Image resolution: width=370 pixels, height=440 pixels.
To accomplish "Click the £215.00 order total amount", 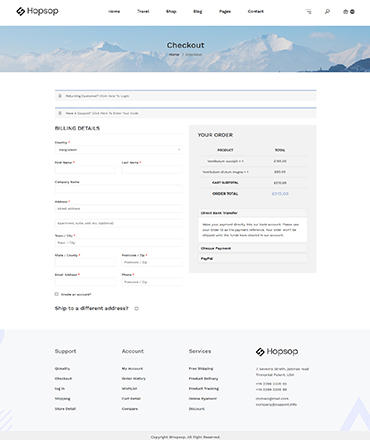I will point(280,194).
